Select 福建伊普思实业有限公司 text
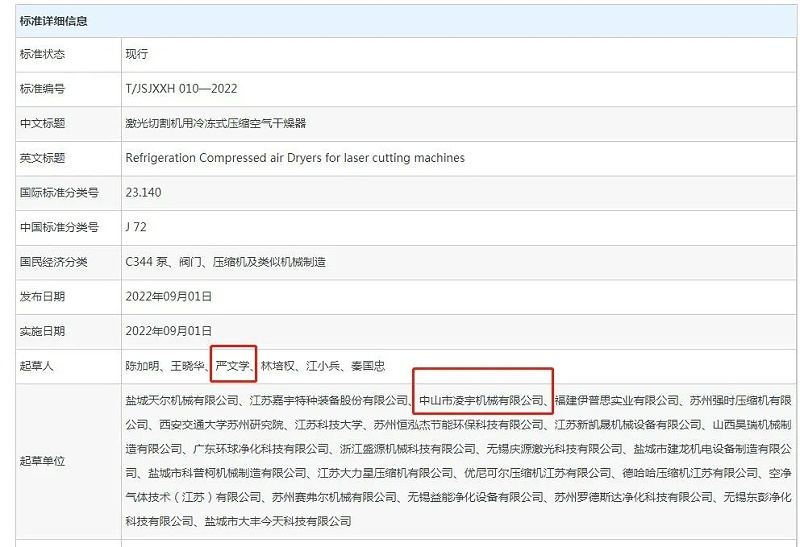 point(617,401)
